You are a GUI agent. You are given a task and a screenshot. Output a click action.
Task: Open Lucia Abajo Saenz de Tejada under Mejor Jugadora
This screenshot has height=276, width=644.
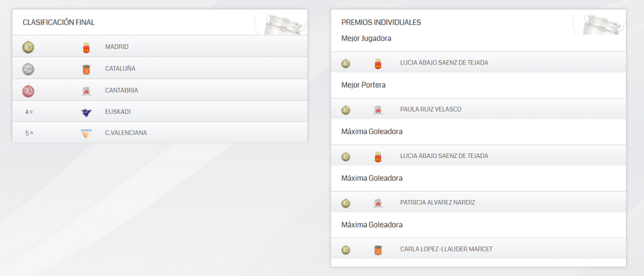coord(444,63)
